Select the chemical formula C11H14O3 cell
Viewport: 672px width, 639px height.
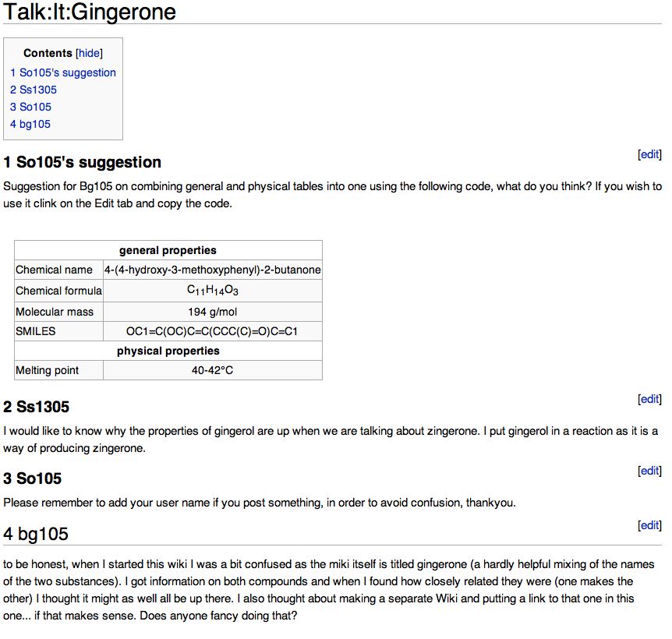click(x=212, y=291)
